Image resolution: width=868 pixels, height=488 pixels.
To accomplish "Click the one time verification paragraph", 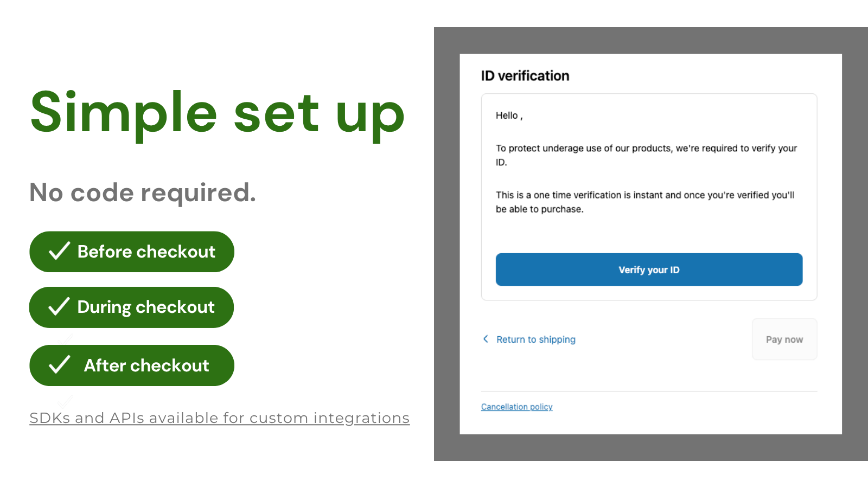I will [x=645, y=202].
